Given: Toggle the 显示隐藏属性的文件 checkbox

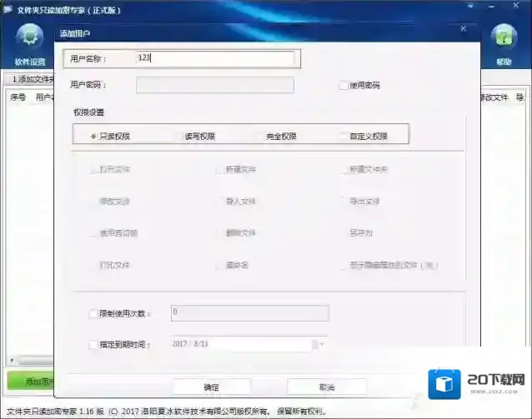Looking at the screenshot, I should [344, 265].
